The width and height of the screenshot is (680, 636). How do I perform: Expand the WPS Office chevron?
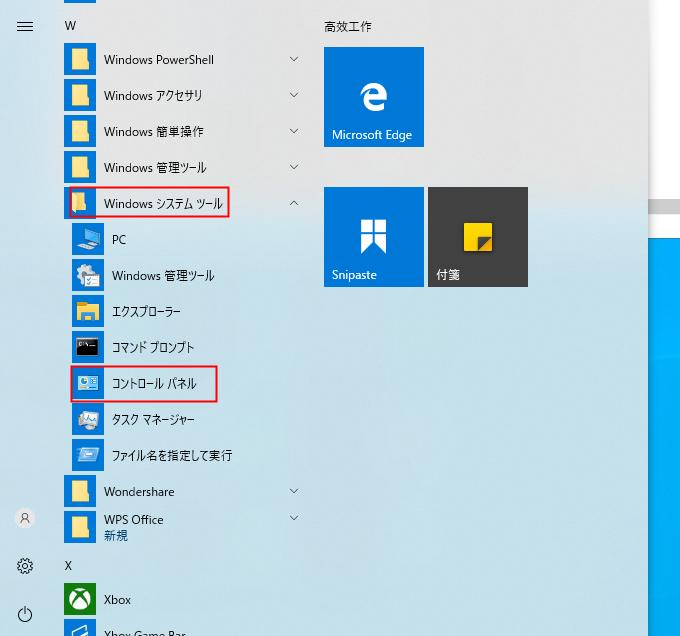[x=294, y=518]
